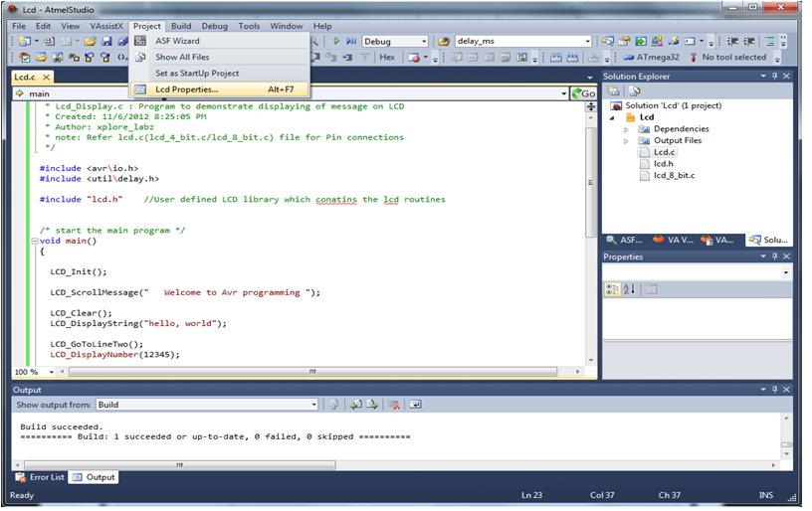Select Set as StartUp Project entry
This screenshot has width=812, height=511.
[220, 73]
